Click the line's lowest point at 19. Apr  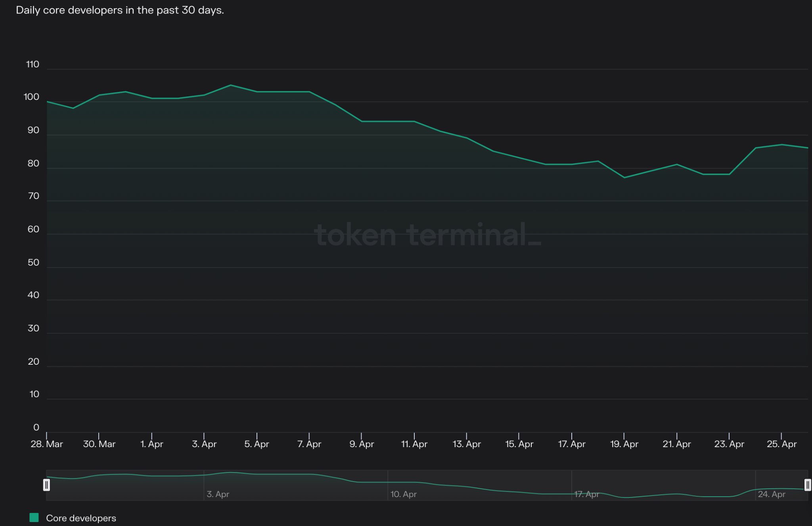pos(624,178)
